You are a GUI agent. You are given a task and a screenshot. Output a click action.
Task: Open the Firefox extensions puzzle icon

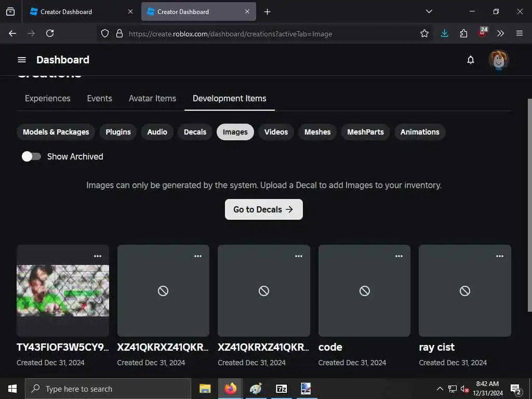[463, 33]
